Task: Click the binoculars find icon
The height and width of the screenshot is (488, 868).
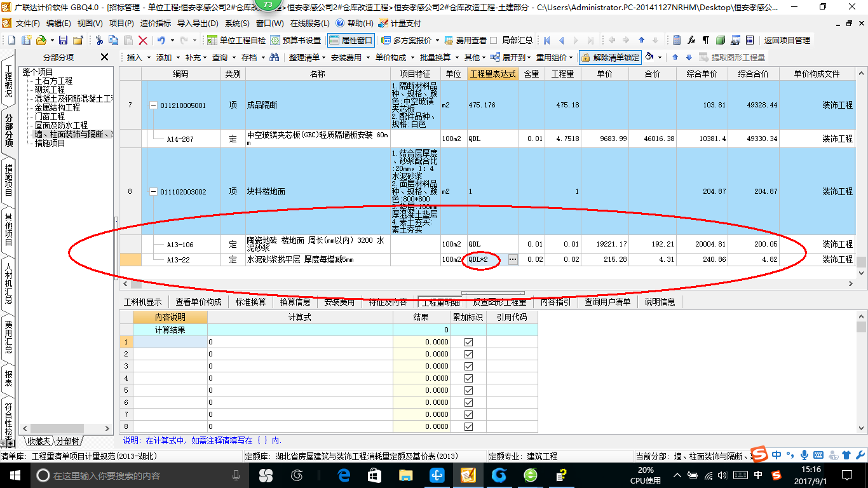Action: coord(275,57)
